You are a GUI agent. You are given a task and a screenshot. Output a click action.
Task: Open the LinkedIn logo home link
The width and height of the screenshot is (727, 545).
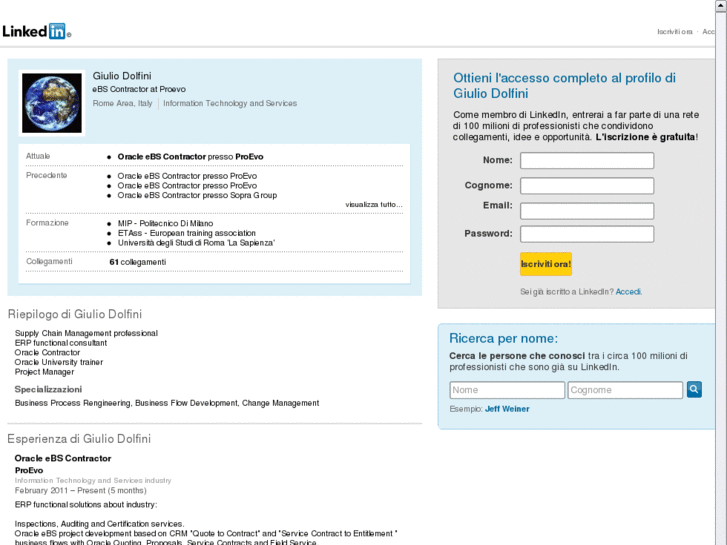(x=36, y=31)
